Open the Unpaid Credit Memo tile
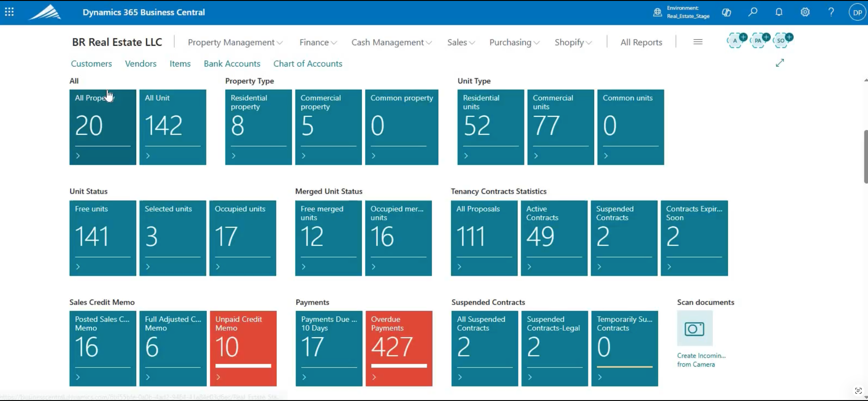 (243, 348)
